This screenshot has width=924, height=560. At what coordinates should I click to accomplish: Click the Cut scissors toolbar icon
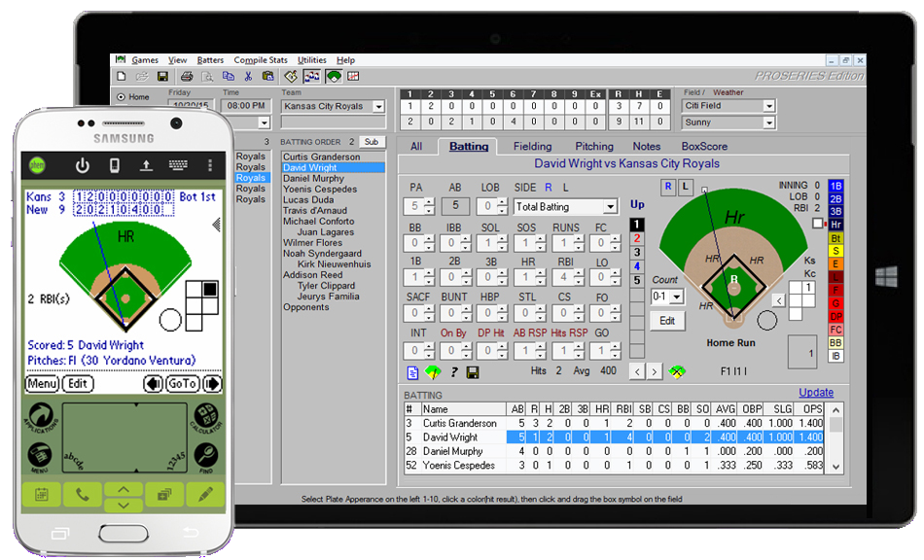(248, 76)
